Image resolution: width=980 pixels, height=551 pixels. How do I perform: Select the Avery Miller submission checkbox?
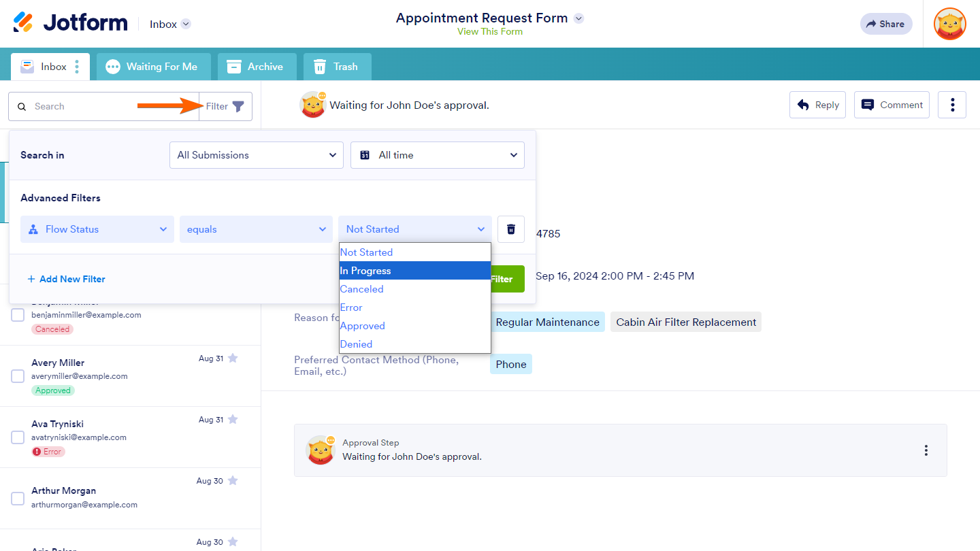point(18,376)
